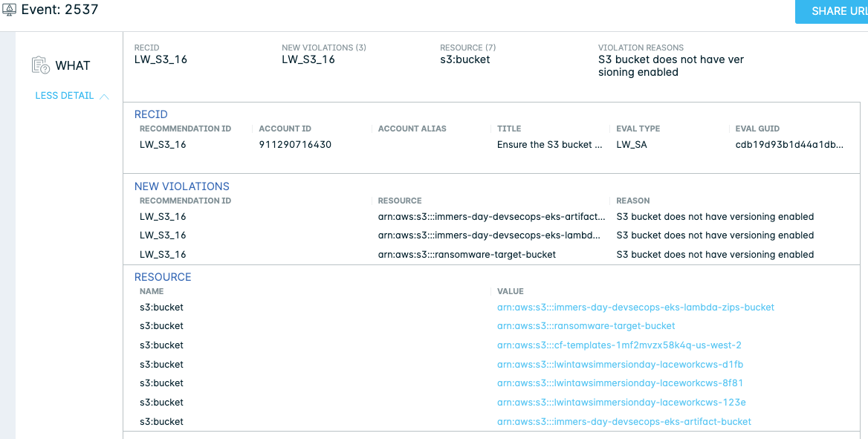Open lwintawsimmersionday-laceworkcws-d1fb link
This screenshot has width=868, height=439.
click(x=620, y=365)
